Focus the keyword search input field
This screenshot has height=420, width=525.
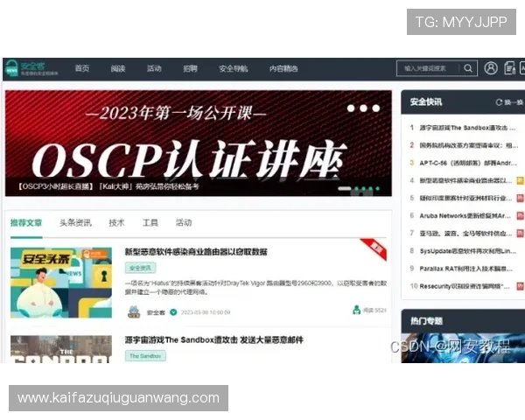pyautogui.click(x=428, y=68)
